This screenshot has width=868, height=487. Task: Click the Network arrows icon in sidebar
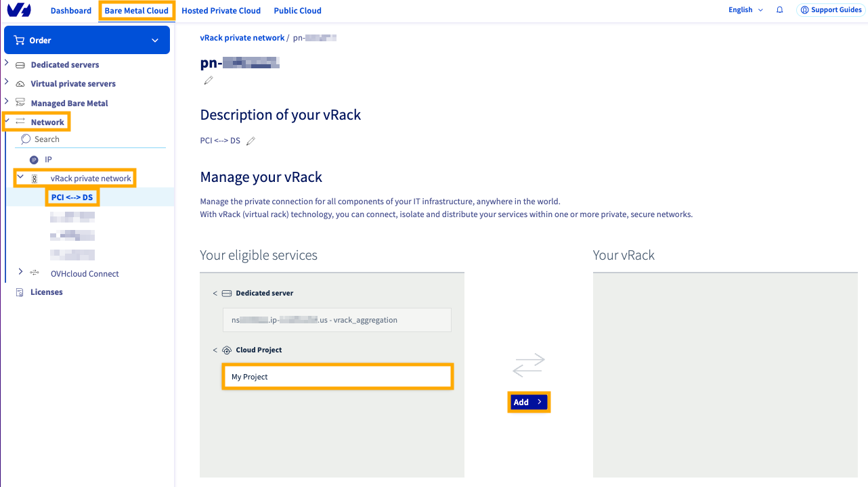[20, 122]
